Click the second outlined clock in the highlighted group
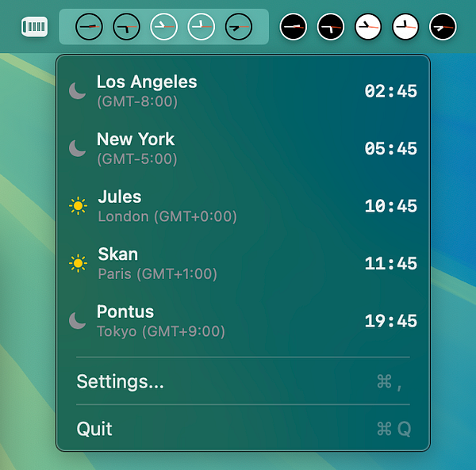 click(x=126, y=27)
